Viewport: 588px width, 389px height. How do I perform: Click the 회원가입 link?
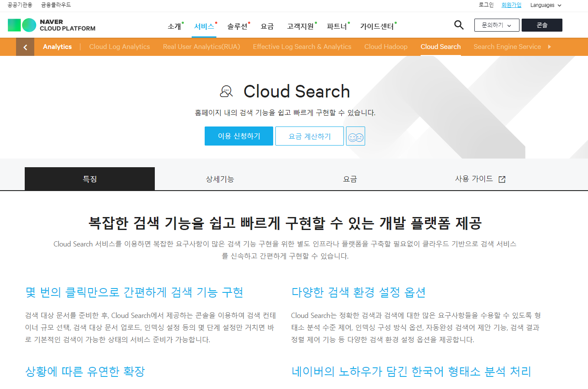coord(512,5)
